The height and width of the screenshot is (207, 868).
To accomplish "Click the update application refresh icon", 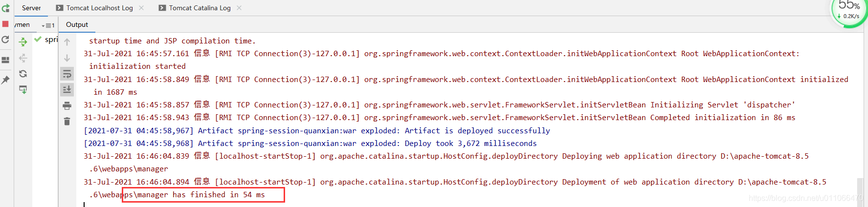I will (5, 40).
